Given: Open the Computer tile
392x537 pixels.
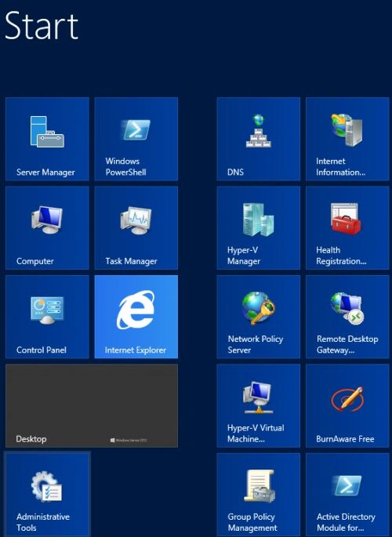Looking at the screenshot, I should pos(47,228).
